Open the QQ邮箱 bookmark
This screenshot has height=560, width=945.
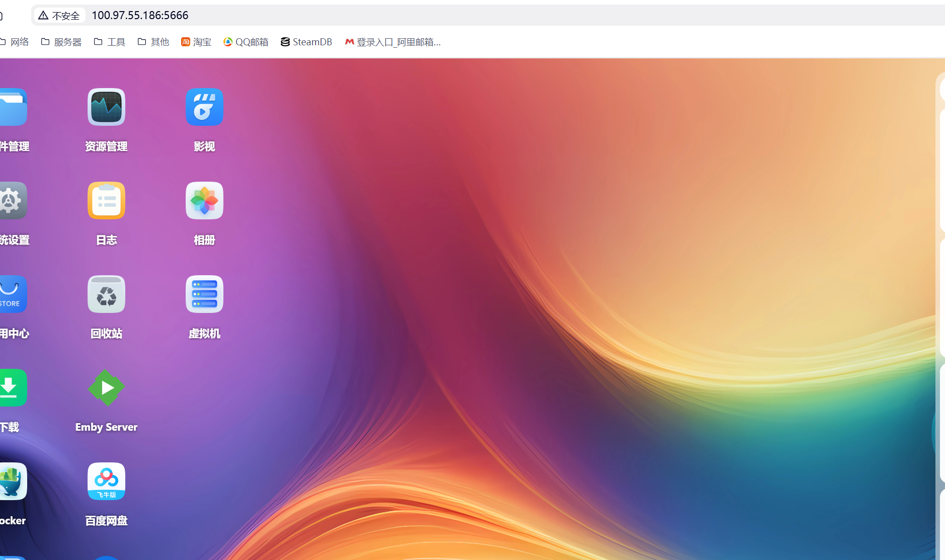coord(246,42)
